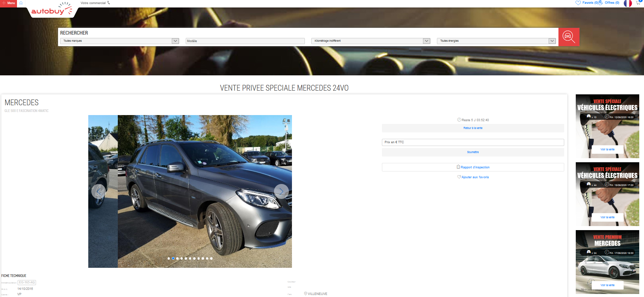Viewport: 644px width, 297px height.
Task: Click the autobuy logo
Action: [x=52, y=10]
